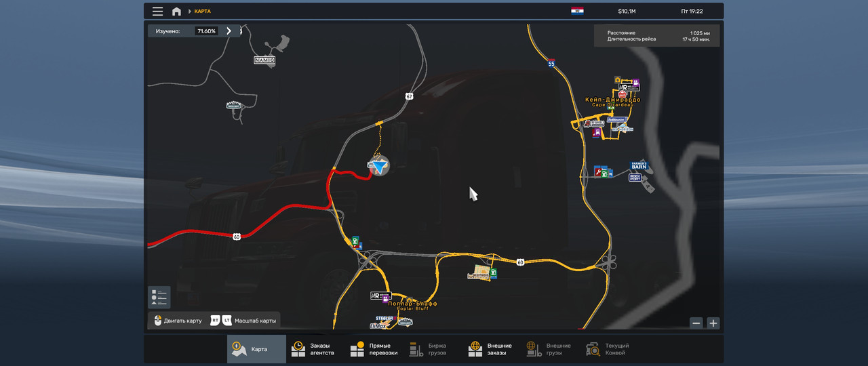The image size is (868, 366).
Task: Select the gas station icon on Route 67 near the cloverleaf
Action: click(x=355, y=240)
